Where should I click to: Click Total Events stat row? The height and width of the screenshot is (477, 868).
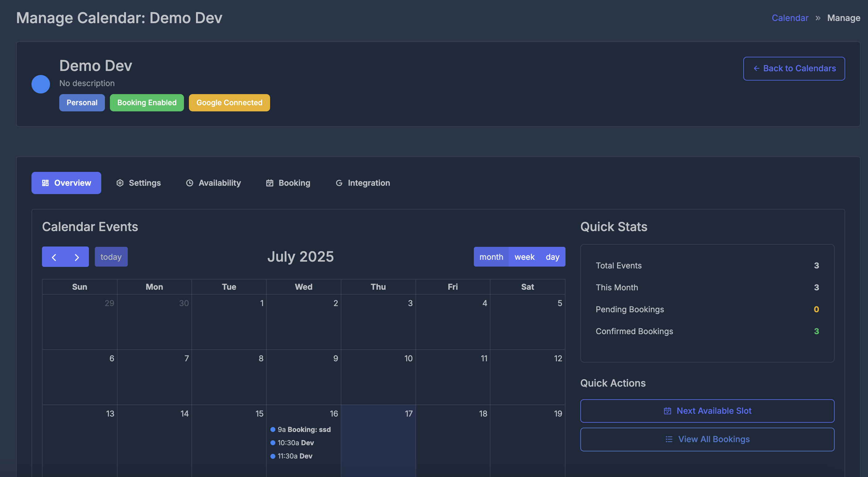tap(707, 265)
